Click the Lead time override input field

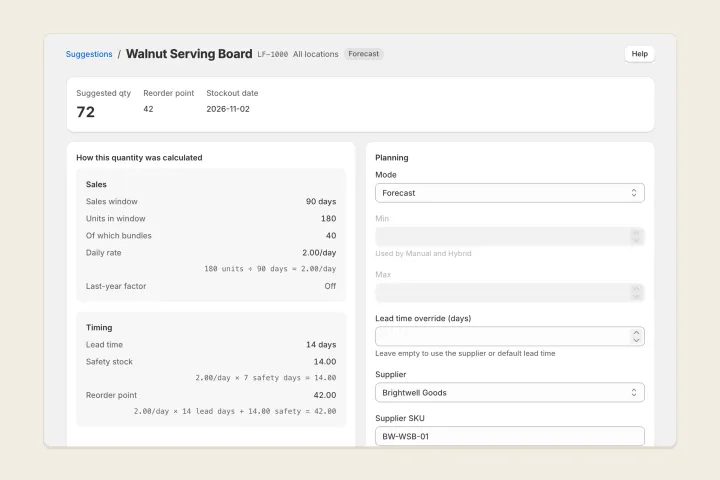pos(510,336)
